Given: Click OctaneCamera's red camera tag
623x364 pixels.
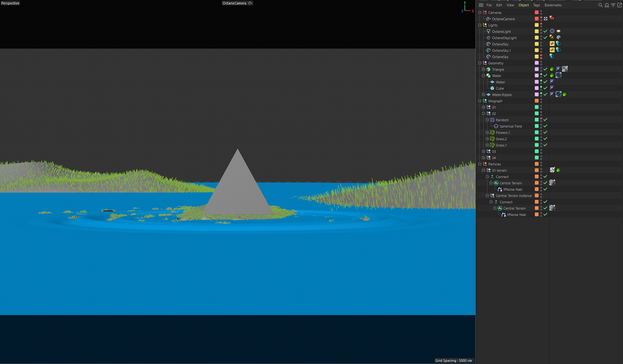Looking at the screenshot, I should coord(552,18).
